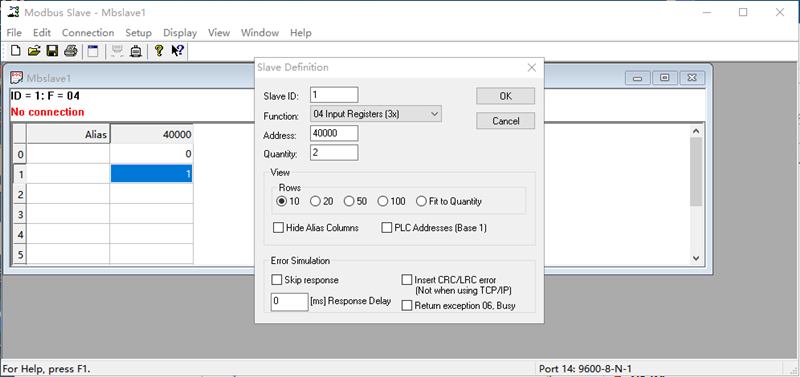Open the File menu
Image resolution: width=800 pixels, height=377 pixels.
[14, 33]
